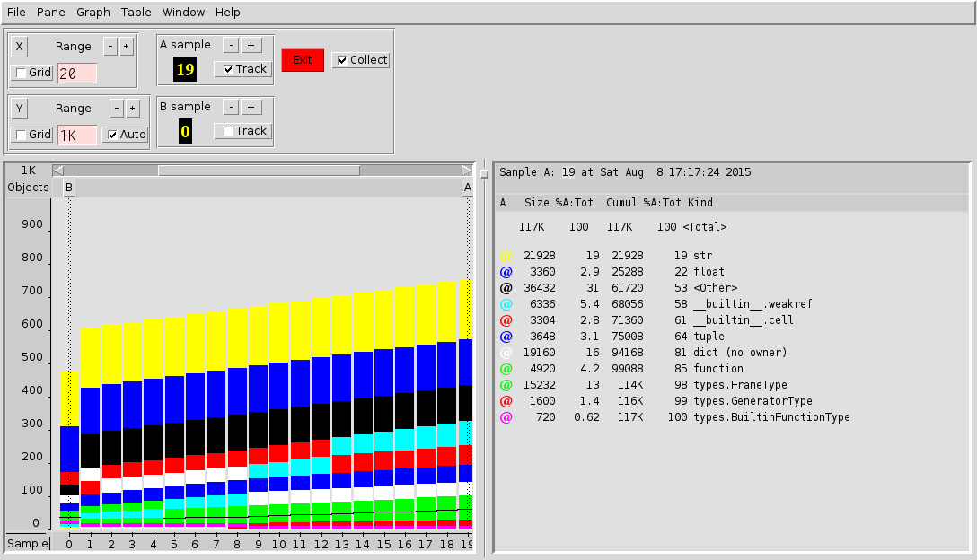Click the graph scrollbar right arrow

click(x=467, y=170)
